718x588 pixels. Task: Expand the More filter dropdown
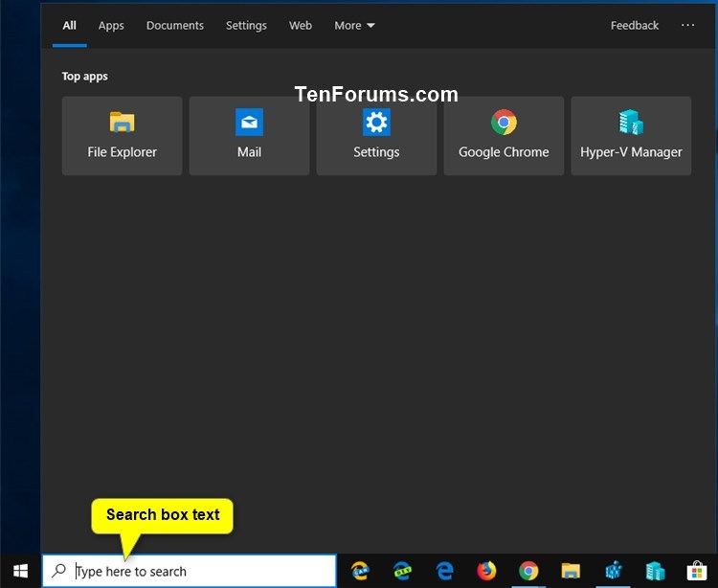(354, 25)
